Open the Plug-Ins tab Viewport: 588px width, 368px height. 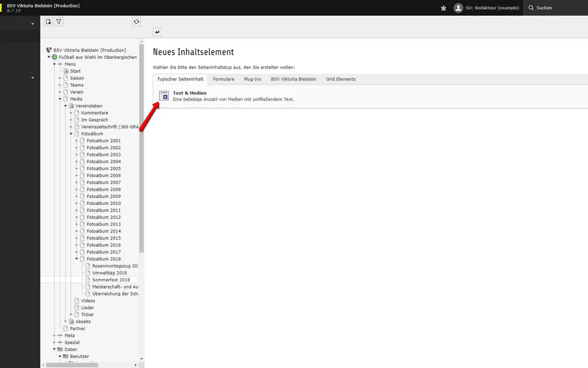[252, 79]
